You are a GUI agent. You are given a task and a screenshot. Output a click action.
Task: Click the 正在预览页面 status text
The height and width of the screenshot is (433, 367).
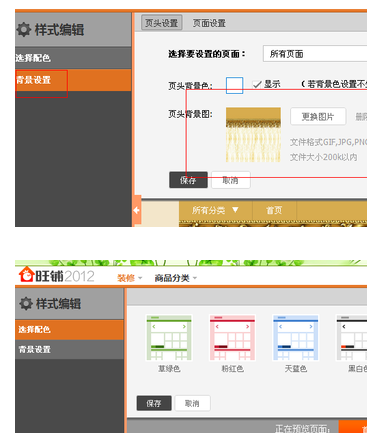coord(302,429)
